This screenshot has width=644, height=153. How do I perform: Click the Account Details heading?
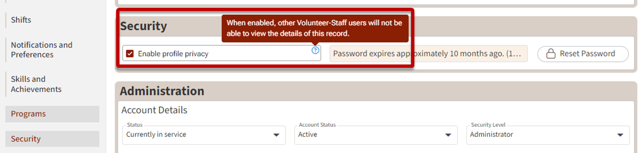(x=154, y=110)
